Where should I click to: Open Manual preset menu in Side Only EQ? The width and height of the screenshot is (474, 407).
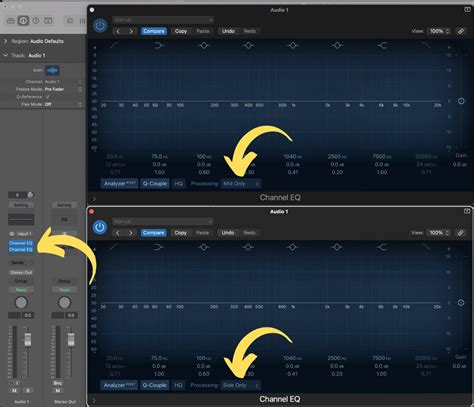(x=162, y=221)
